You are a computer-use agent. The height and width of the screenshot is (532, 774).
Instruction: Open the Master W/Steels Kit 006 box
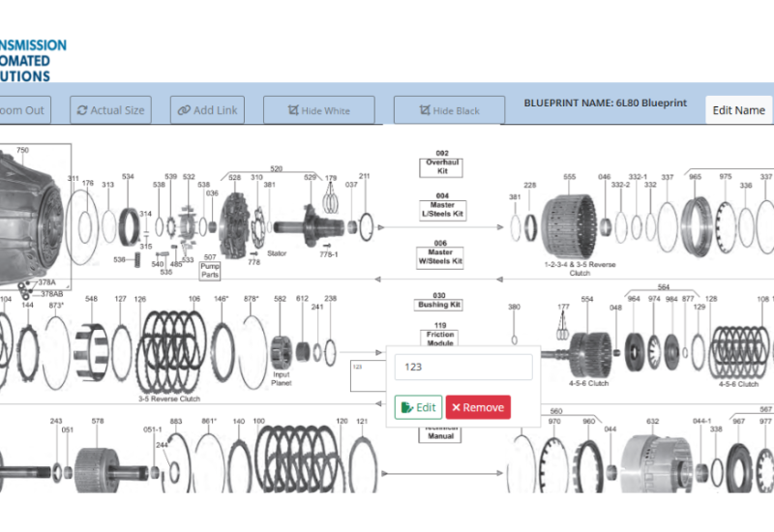pyautogui.click(x=441, y=254)
